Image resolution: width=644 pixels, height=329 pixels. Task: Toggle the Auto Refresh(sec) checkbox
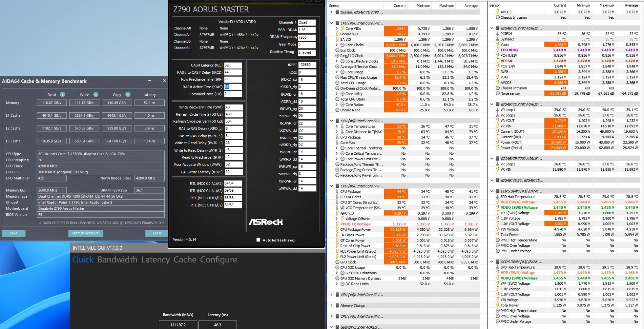258,240
